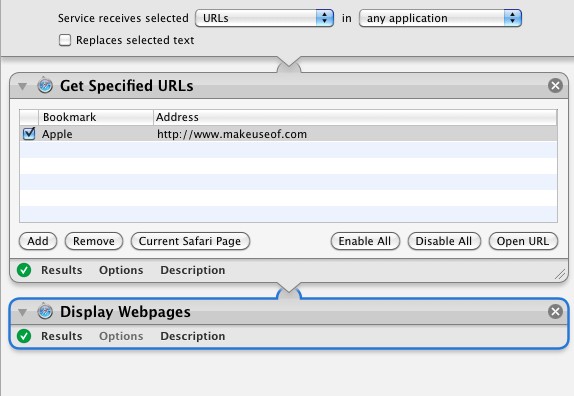Click the Disable All button
Viewport: 574px width, 396px height.
444,241
